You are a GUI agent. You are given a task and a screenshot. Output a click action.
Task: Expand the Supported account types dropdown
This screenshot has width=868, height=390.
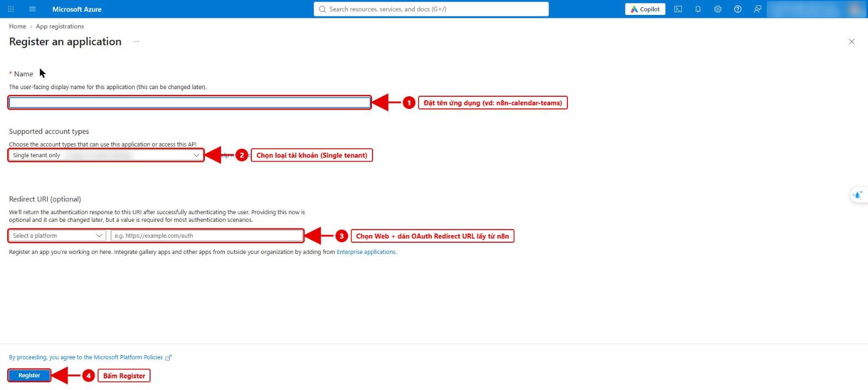[x=106, y=155]
